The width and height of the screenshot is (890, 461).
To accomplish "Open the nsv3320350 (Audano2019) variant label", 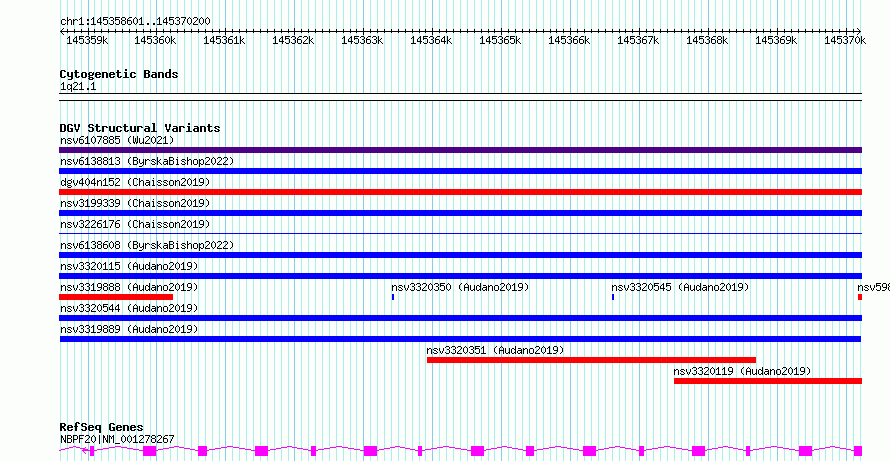I will pos(460,287).
